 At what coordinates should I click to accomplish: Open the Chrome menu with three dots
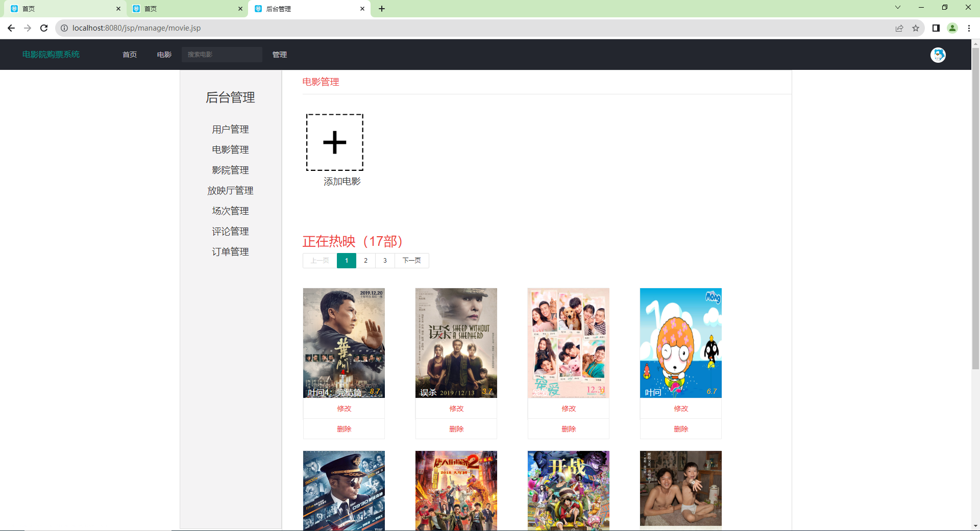pyautogui.click(x=969, y=28)
